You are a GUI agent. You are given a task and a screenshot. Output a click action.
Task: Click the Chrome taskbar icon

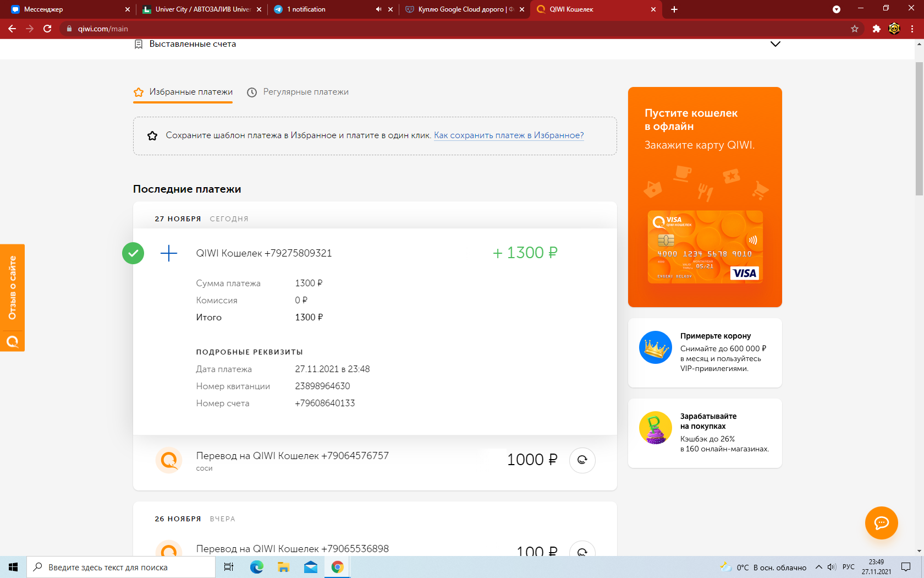pos(338,567)
